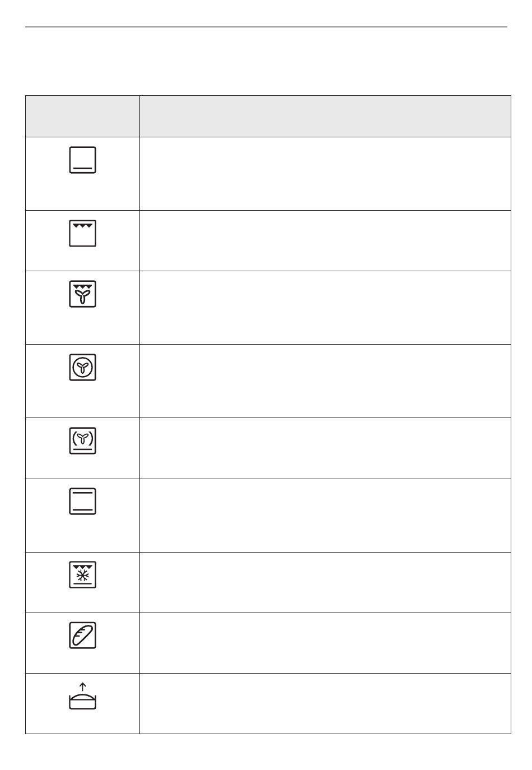Screen dimensions: 532x770
Task: Click the empty description beside snowflake icon
Action: click(325, 583)
